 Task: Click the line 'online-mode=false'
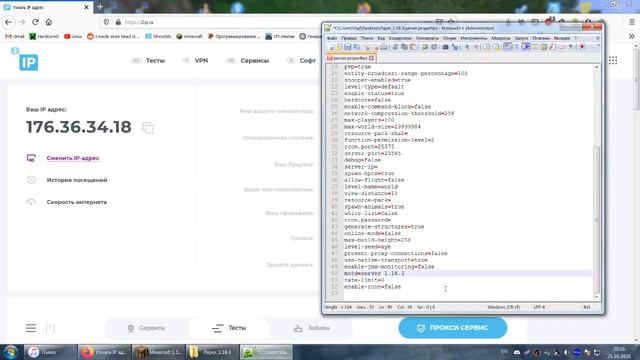click(372, 233)
